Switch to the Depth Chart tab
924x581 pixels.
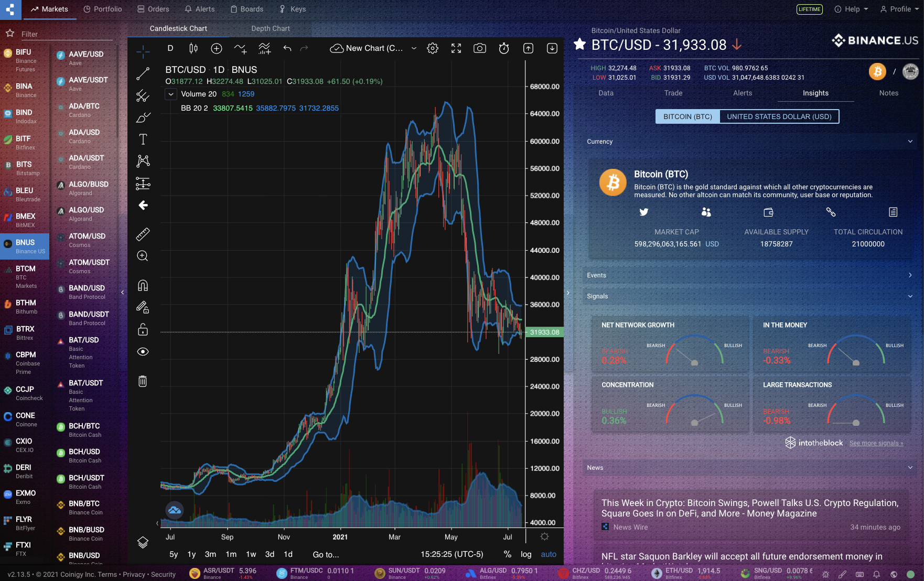271,28
